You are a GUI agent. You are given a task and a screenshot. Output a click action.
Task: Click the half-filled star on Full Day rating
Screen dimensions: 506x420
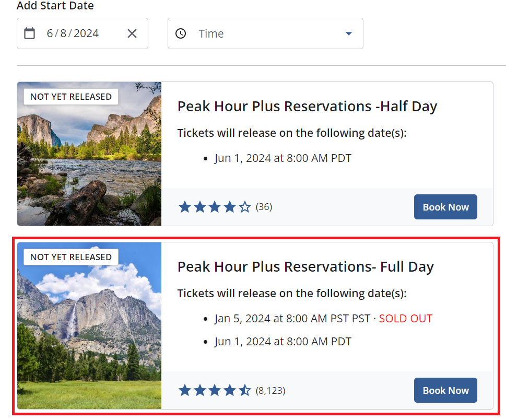[x=245, y=390]
